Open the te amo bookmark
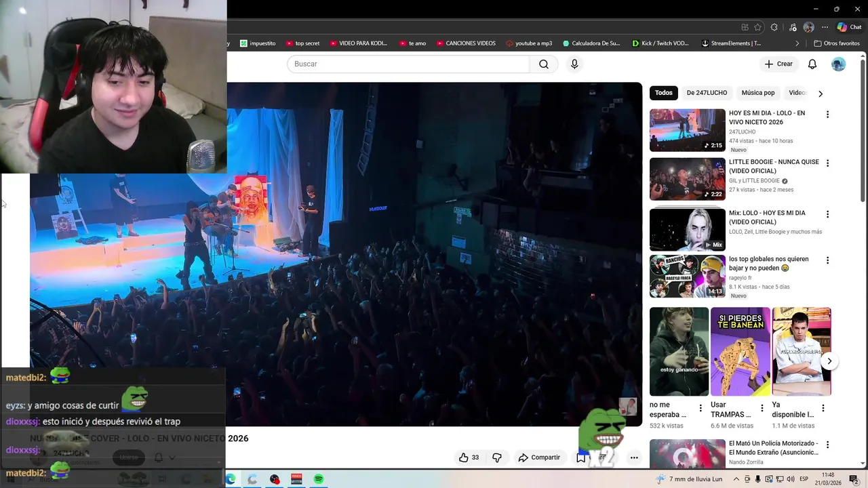868x488 pixels. pos(412,43)
